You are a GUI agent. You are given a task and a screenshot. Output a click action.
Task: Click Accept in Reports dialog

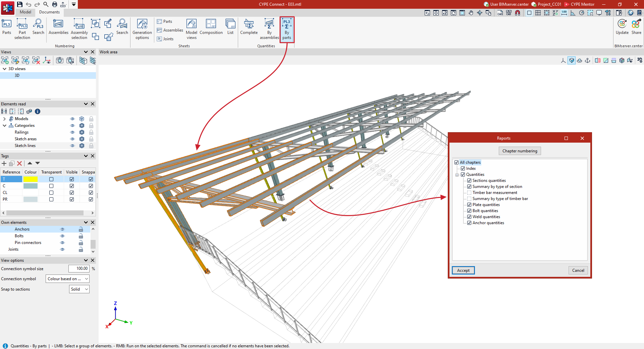pos(463,270)
